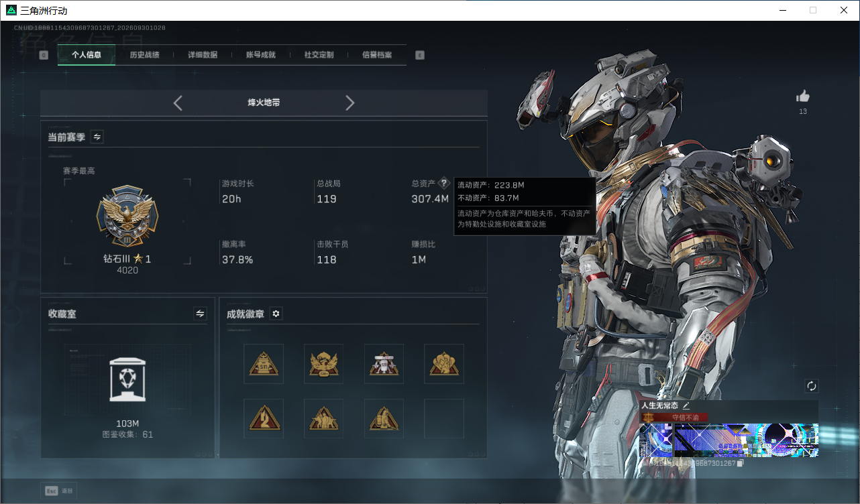
Task: Select the golden winged eagle achievement badge
Action: coord(323,364)
